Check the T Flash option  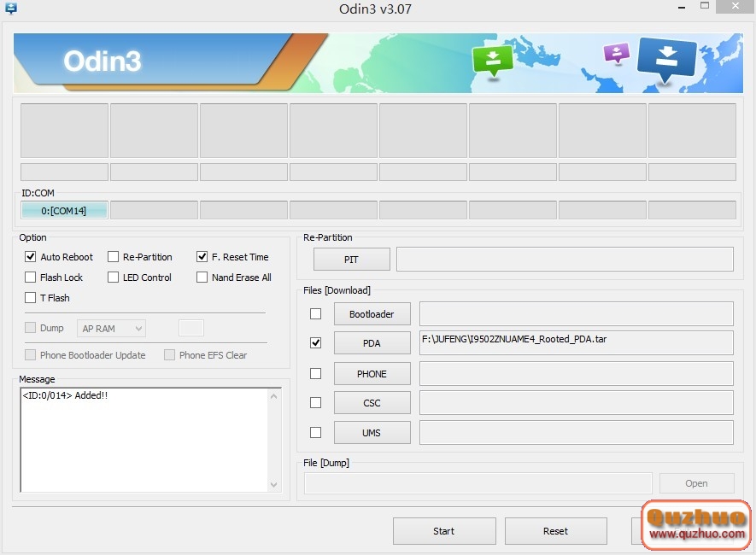[30, 298]
